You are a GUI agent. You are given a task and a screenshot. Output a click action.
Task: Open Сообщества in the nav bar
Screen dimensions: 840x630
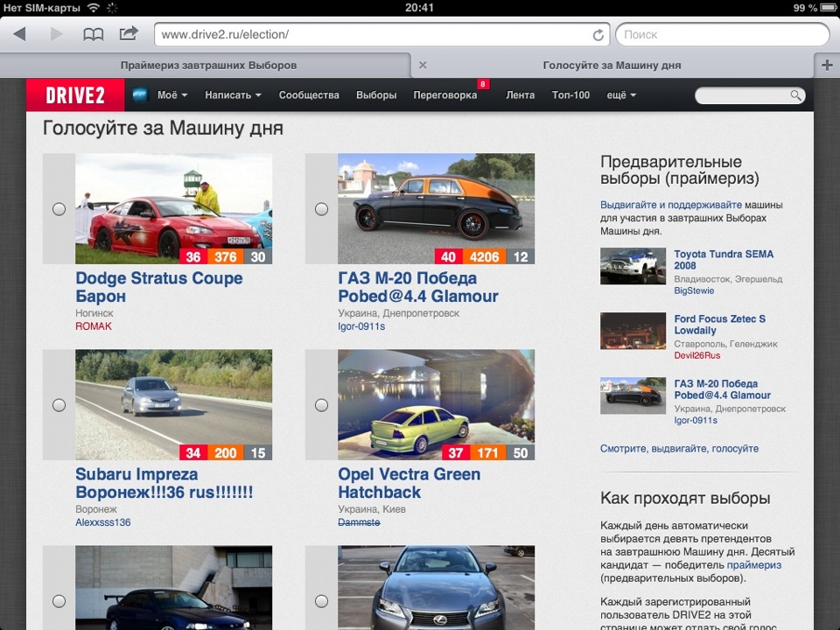tap(309, 95)
